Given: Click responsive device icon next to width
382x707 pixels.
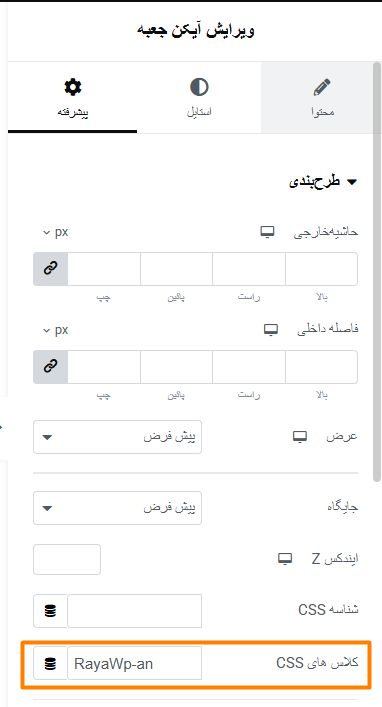Looking at the screenshot, I should point(300,436).
